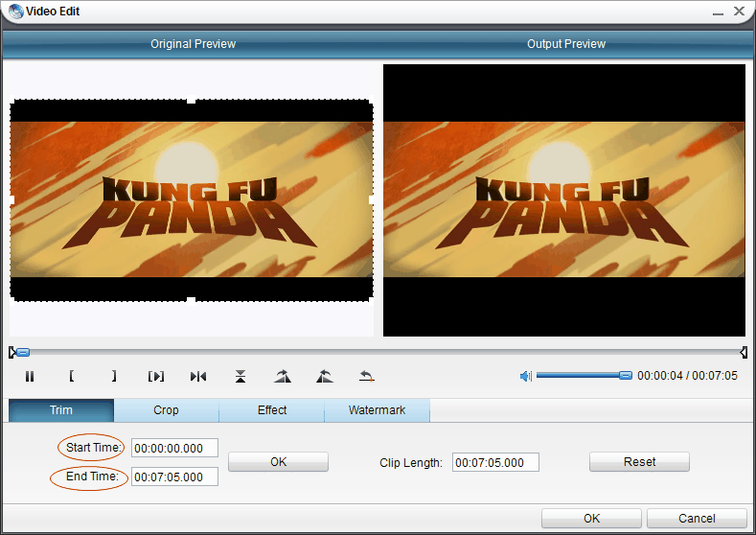Click the Original Preview header label
Screen dimensions: 756x535
pyautogui.click(x=193, y=44)
